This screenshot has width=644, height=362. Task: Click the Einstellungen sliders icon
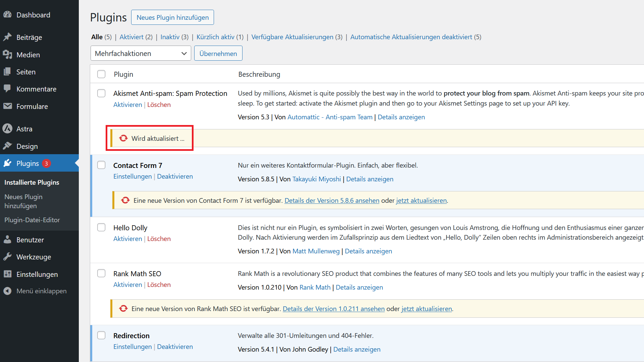7,274
